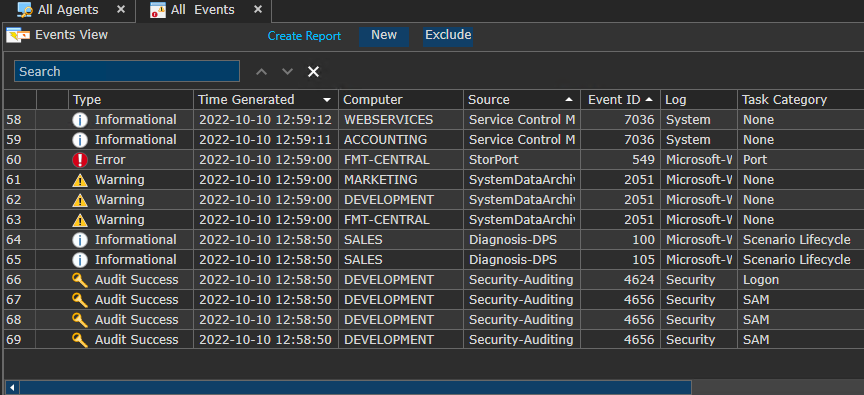The image size is (864, 395).
Task: Toggle sort arrow on Source column
Action: click(569, 100)
